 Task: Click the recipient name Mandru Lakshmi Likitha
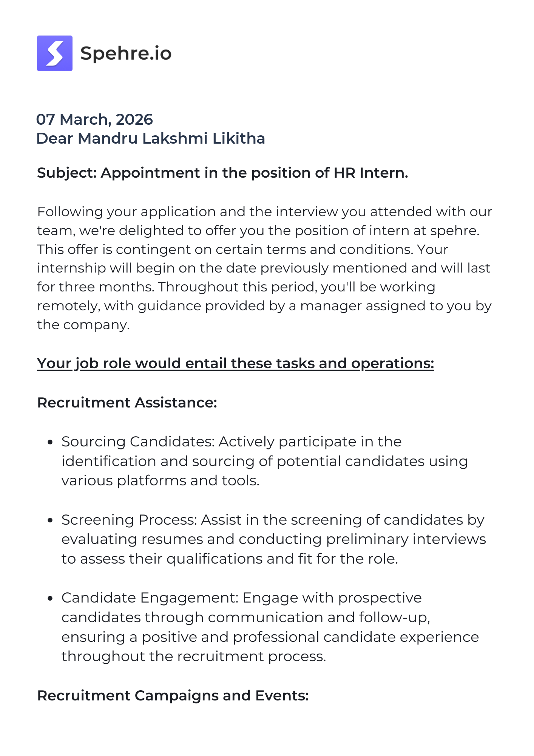pyautogui.click(x=171, y=138)
